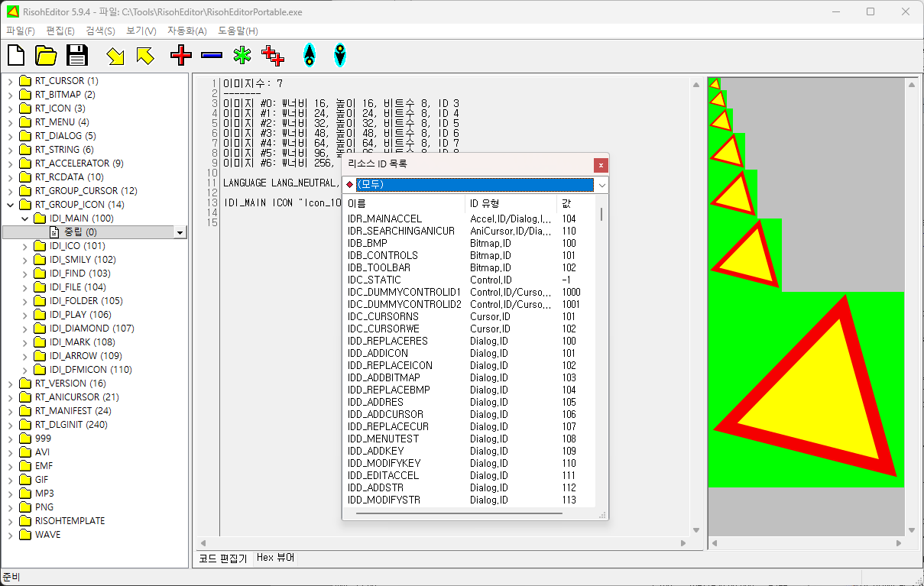Select the IDC_STATIC list row
924x586 pixels.
[x=469, y=280]
